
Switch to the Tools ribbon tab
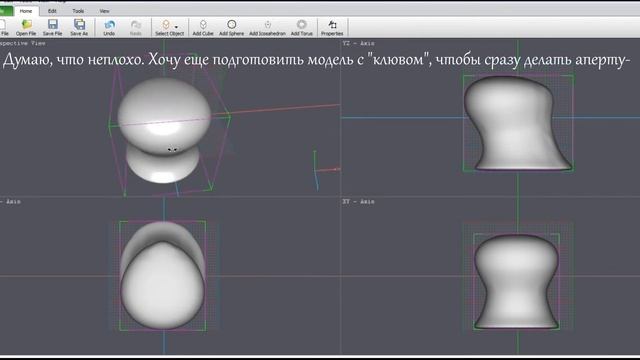click(x=78, y=11)
